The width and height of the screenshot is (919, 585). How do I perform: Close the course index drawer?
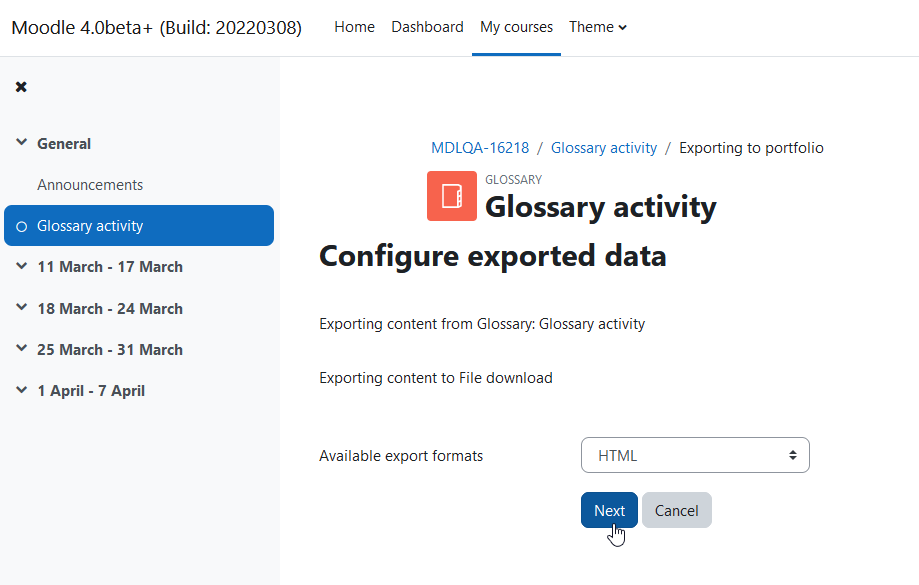[21, 87]
